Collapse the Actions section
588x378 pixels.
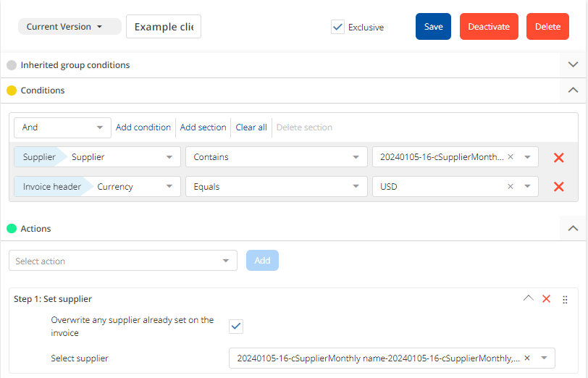[573, 228]
